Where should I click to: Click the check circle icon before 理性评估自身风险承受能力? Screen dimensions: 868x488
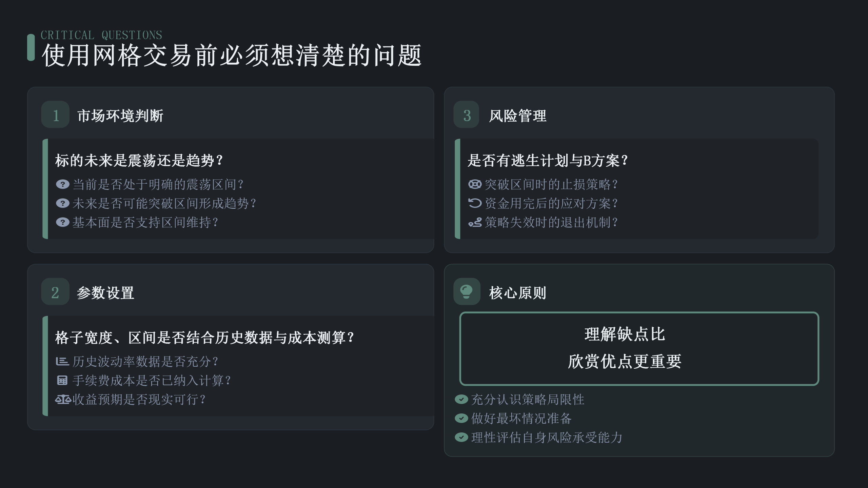pyautogui.click(x=461, y=437)
